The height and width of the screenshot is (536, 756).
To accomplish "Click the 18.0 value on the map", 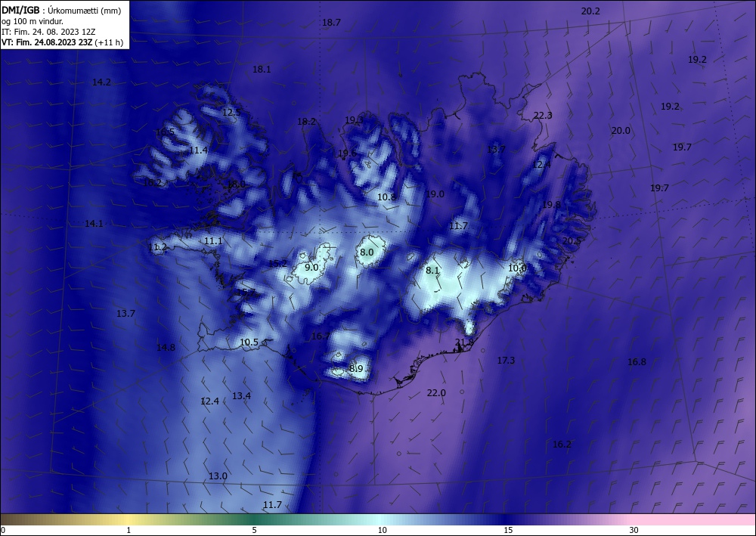I will tap(236, 184).
